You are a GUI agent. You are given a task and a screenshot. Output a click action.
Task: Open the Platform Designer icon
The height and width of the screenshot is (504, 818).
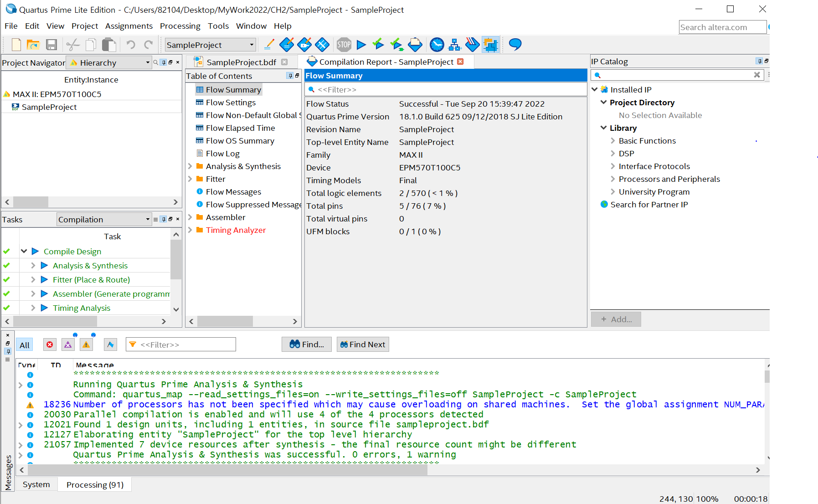tap(490, 44)
